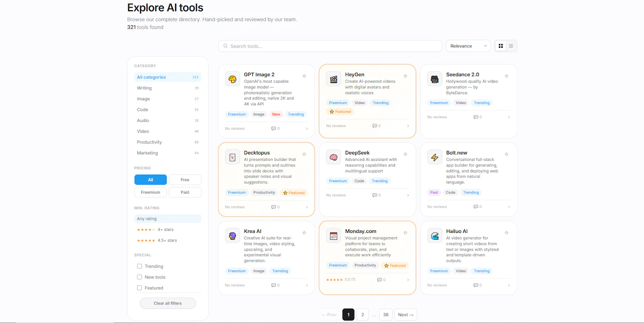Select All categories in sidebar
The height and width of the screenshot is (323, 644).
tap(168, 77)
